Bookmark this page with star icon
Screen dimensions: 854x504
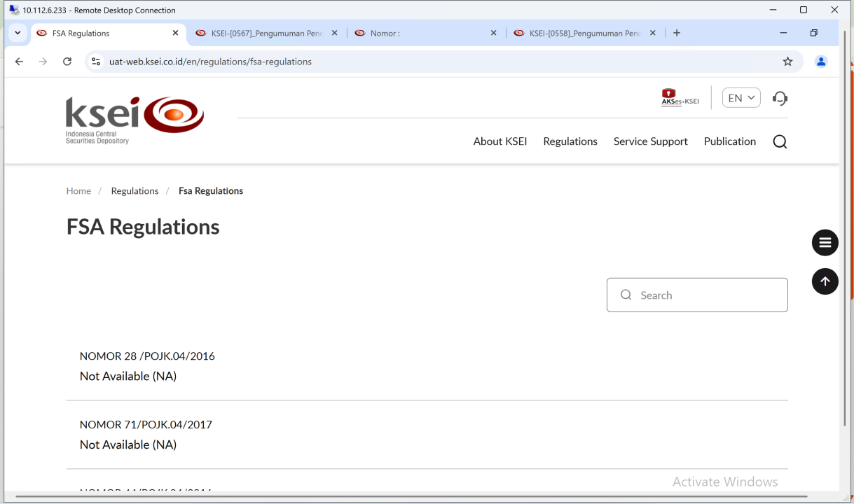coord(787,62)
